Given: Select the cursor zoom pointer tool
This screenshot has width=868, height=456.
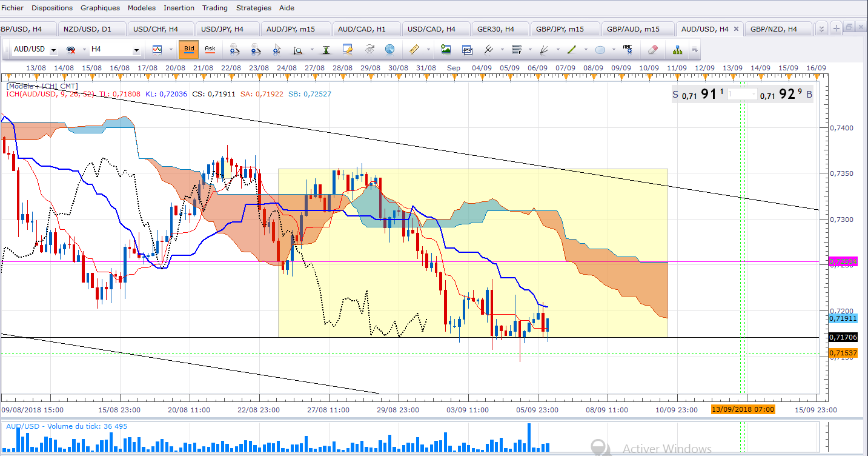Looking at the screenshot, I should click(x=276, y=49).
